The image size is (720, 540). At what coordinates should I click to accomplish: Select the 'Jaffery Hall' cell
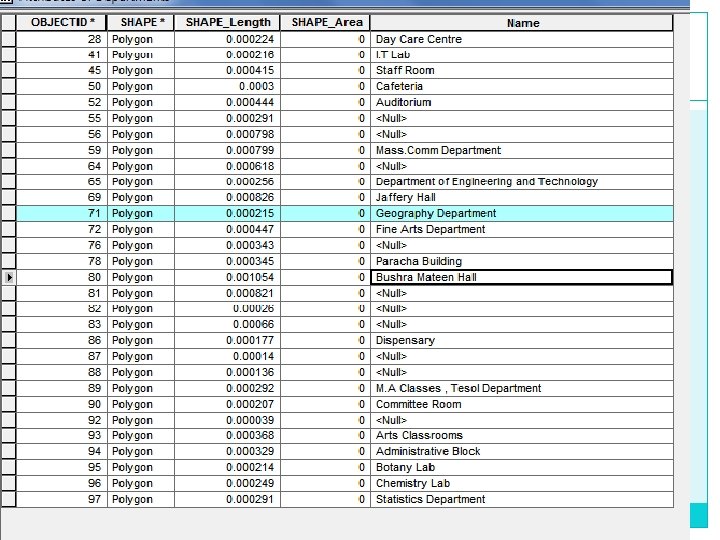pyautogui.click(x=522, y=197)
